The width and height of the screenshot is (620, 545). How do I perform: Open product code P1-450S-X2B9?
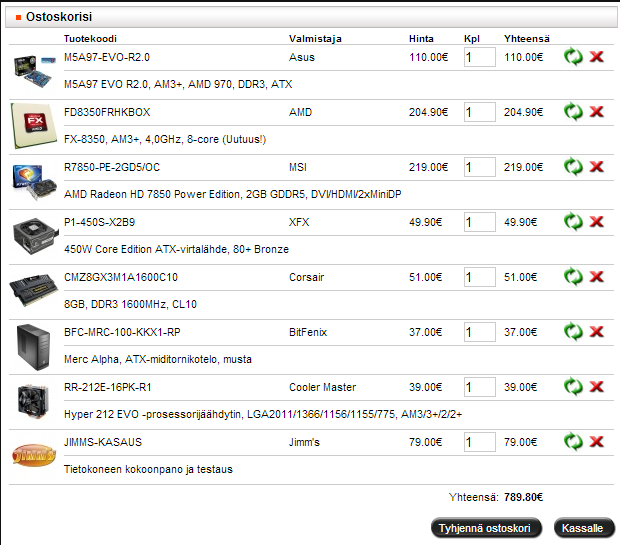[99, 222]
